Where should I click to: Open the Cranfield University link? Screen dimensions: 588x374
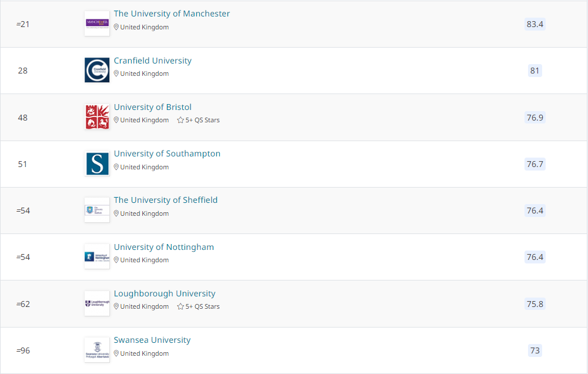click(153, 61)
